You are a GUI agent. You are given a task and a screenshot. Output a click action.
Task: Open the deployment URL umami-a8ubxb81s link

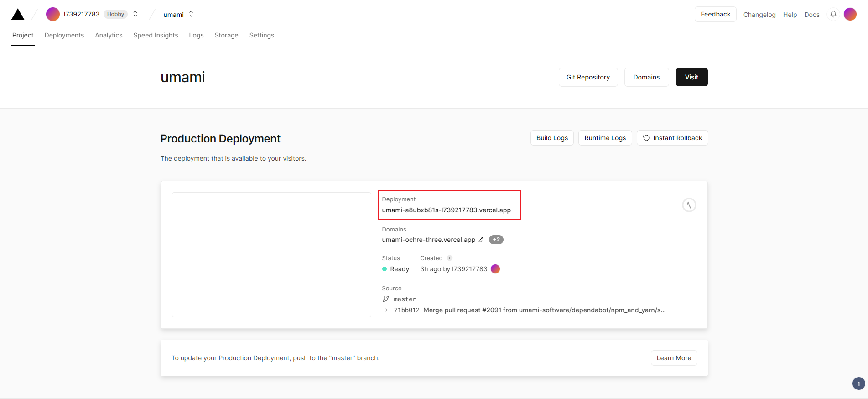[447, 210]
